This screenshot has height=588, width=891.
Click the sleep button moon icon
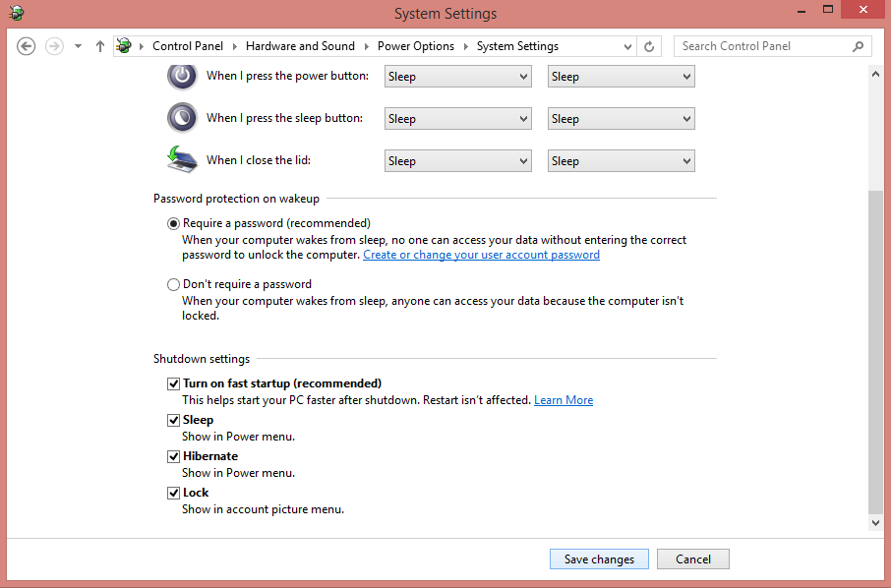pyautogui.click(x=182, y=118)
